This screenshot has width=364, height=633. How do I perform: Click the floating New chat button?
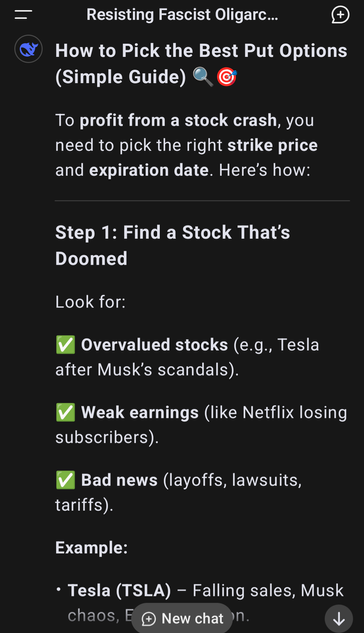coord(182,618)
